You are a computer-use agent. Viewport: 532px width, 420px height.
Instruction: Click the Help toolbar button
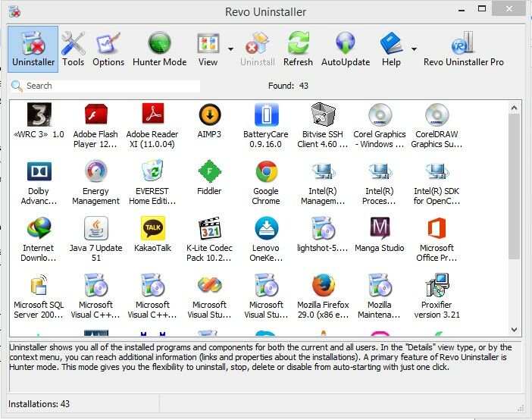pos(391,49)
